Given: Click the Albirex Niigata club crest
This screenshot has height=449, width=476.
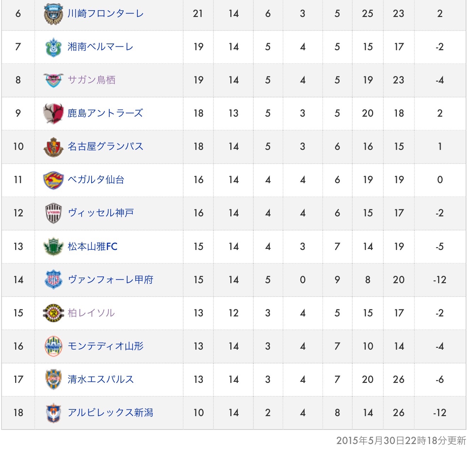Looking at the screenshot, I should coord(53,413).
